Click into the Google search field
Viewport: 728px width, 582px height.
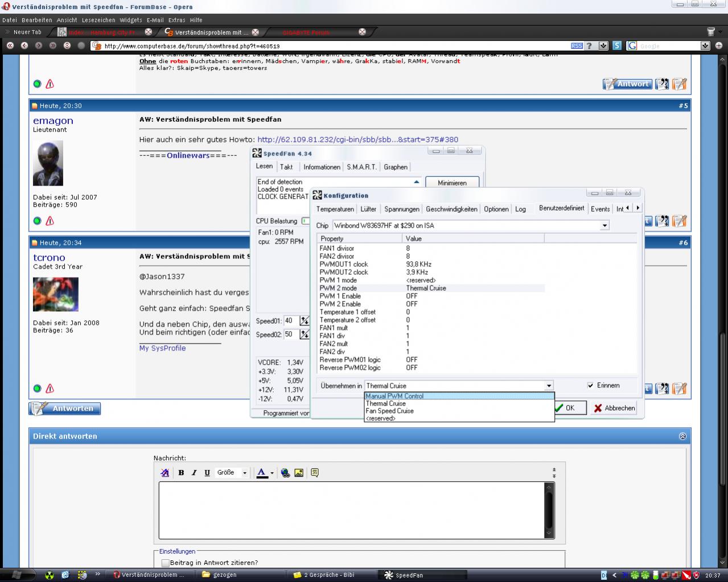click(669, 46)
